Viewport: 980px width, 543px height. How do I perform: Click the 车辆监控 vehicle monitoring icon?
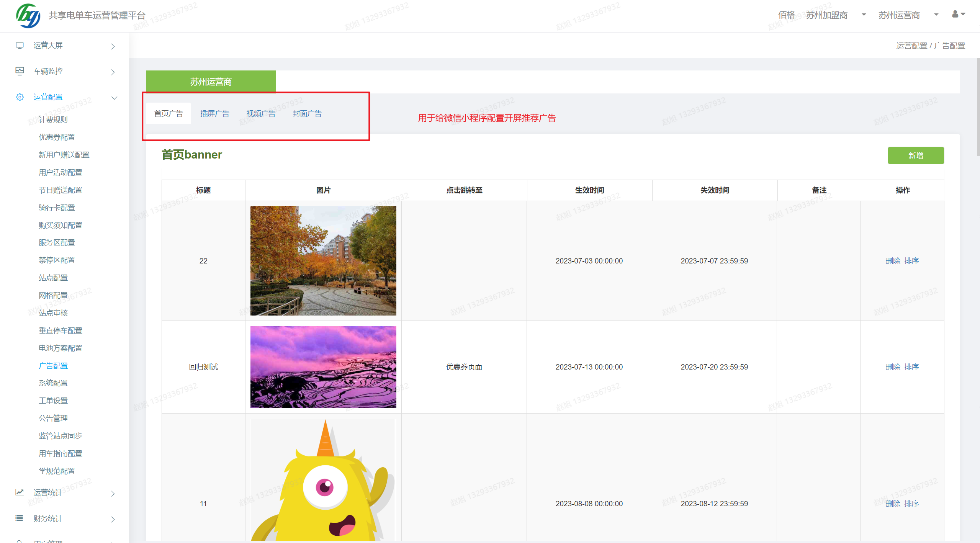click(x=20, y=71)
